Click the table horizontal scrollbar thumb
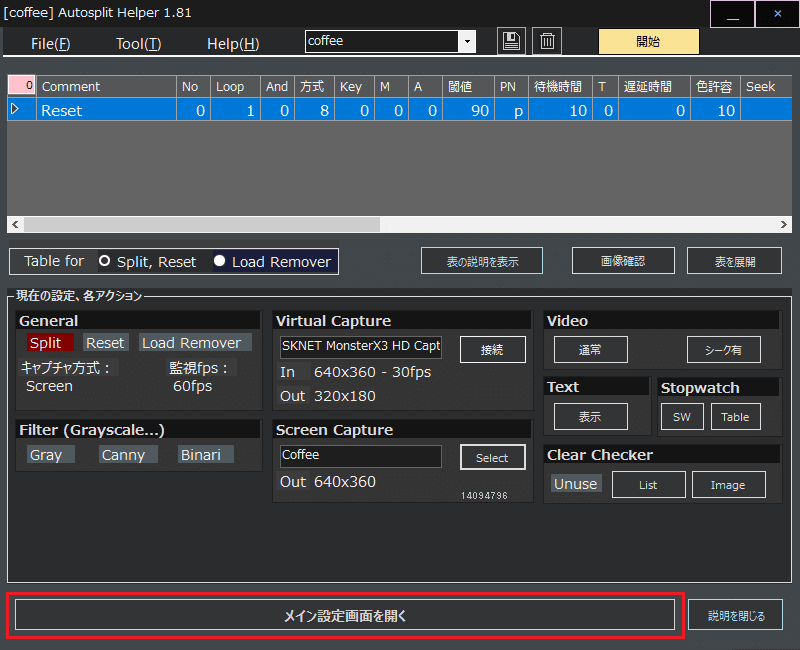800x650 pixels. tap(202, 224)
